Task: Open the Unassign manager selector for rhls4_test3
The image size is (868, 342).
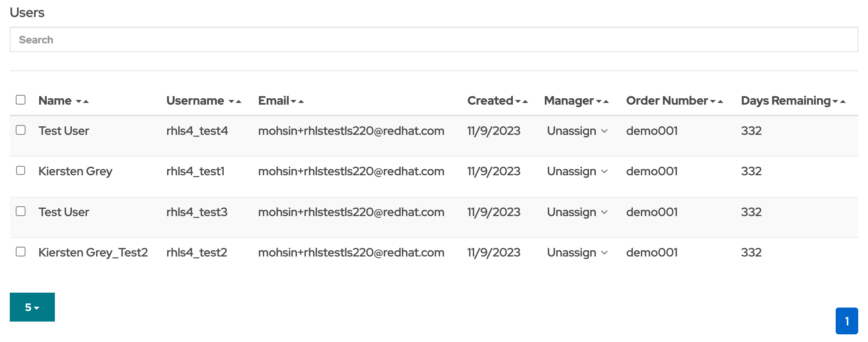Action: click(577, 212)
